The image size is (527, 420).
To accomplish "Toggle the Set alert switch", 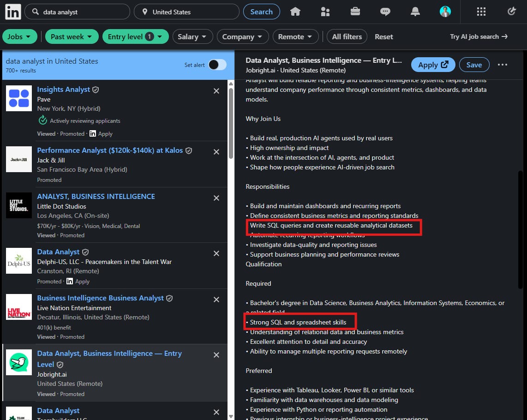I will [217, 65].
